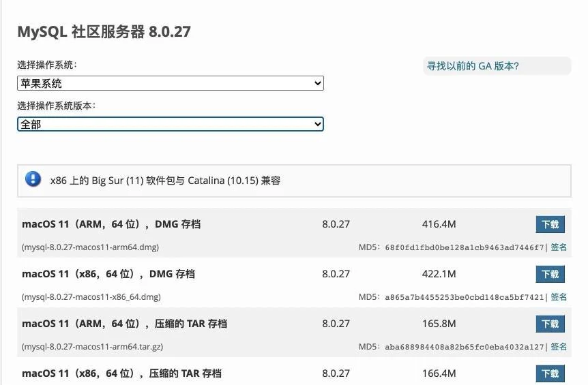588x385 pixels.
Task: Select version 8.0.27 in the ARM TAR row
Action: click(x=336, y=324)
